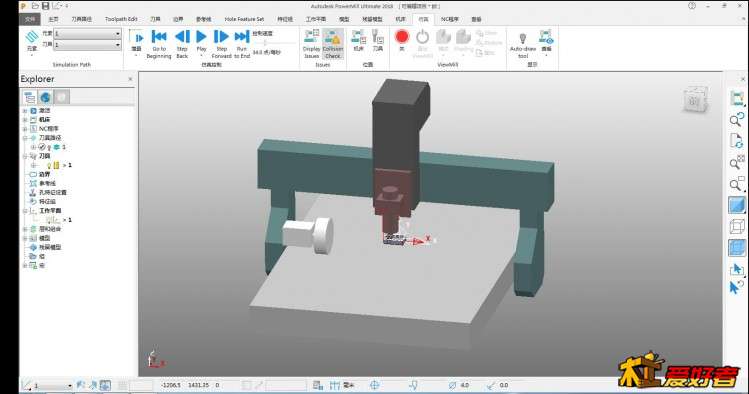The height and width of the screenshot is (394, 749).
Task: Collapse the toolpaths tree node
Action: [25, 138]
